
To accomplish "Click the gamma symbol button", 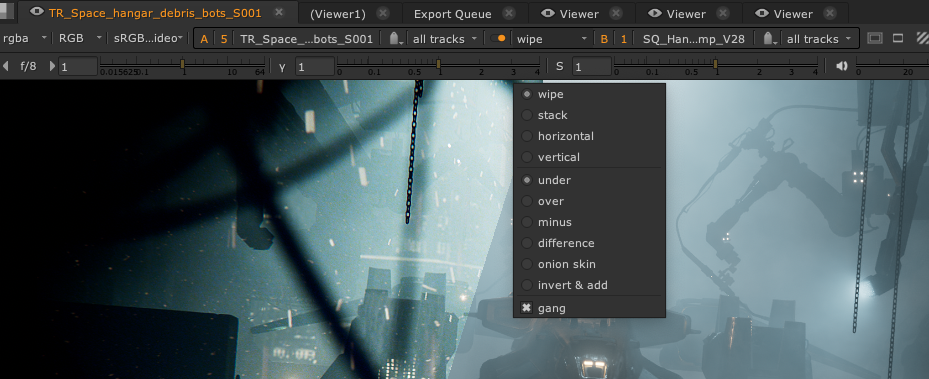I will click(282, 66).
